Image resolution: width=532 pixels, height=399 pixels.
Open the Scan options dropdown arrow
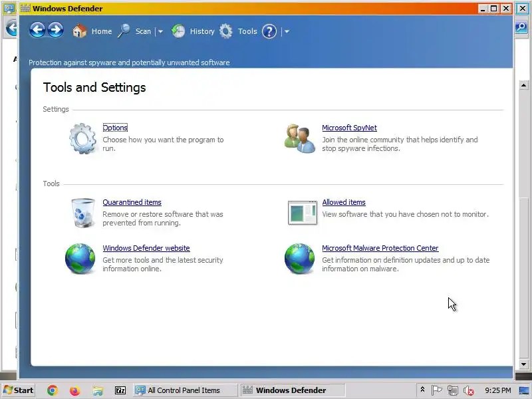point(160,31)
